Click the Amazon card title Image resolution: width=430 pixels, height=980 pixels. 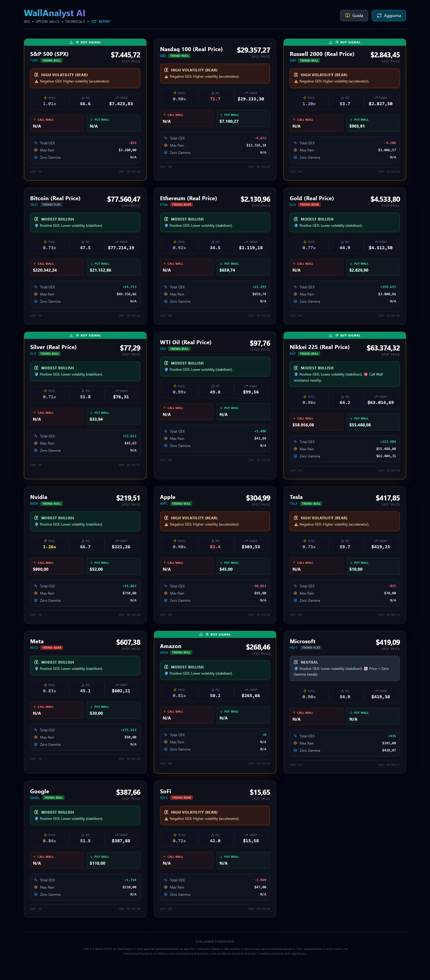[x=171, y=646]
